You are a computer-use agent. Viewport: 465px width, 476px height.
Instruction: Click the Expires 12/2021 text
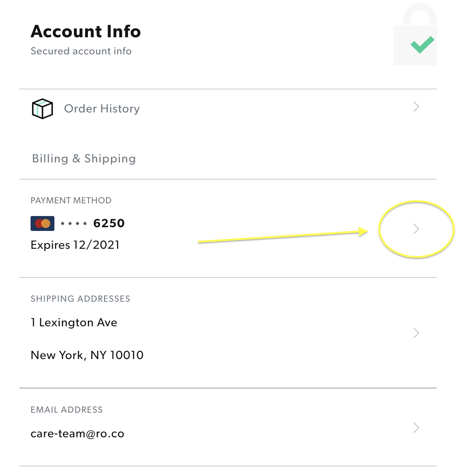tap(75, 245)
